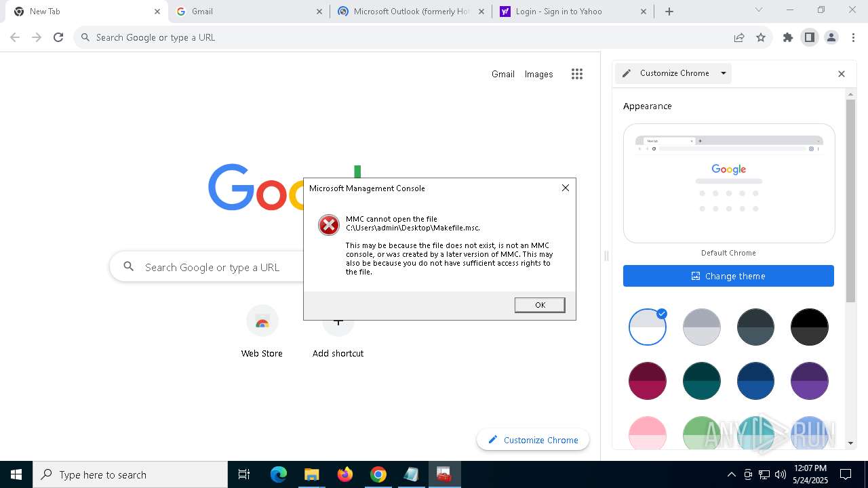
Task: Click the Add shortcut tile
Action: point(338,338)
